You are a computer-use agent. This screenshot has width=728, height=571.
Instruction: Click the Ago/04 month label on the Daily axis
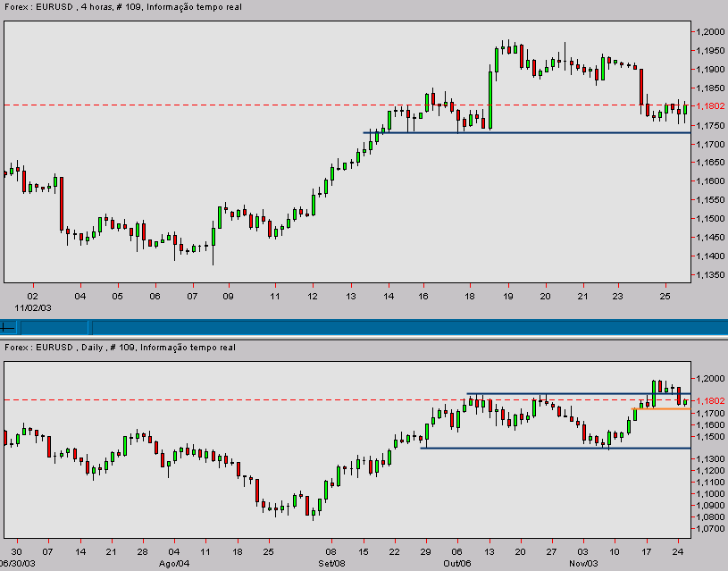click(x=174, y=564)
